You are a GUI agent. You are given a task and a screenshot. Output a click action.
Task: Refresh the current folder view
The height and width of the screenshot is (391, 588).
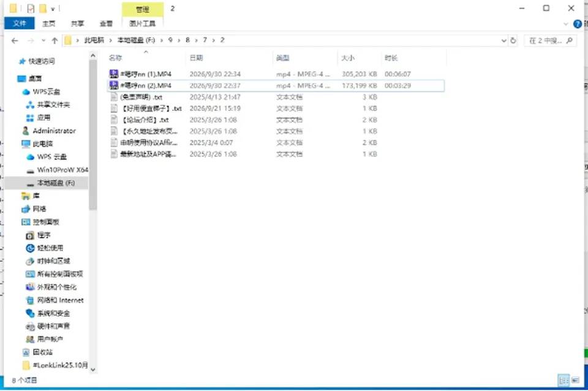coord(513,40)
